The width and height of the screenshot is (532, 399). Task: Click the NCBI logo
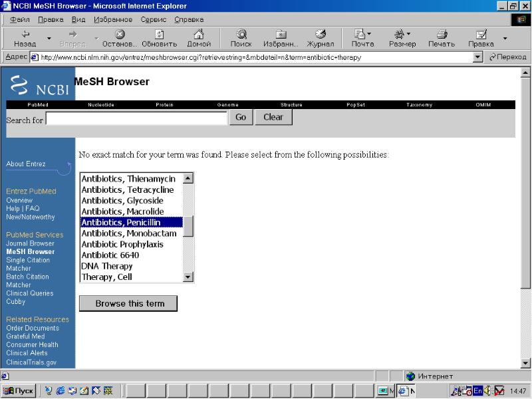coord(41,85)
